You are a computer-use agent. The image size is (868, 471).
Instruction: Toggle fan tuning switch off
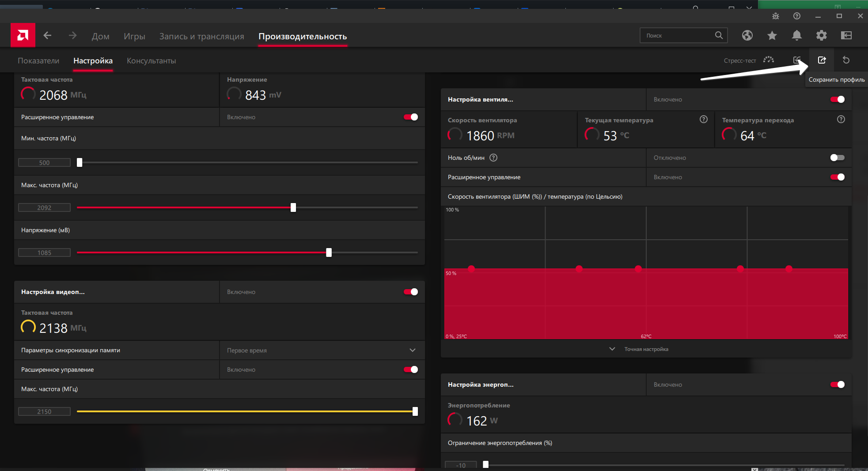pos(837,99)
